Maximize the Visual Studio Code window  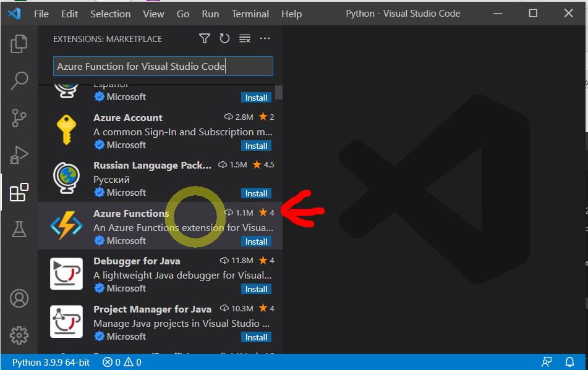(533, 13)
